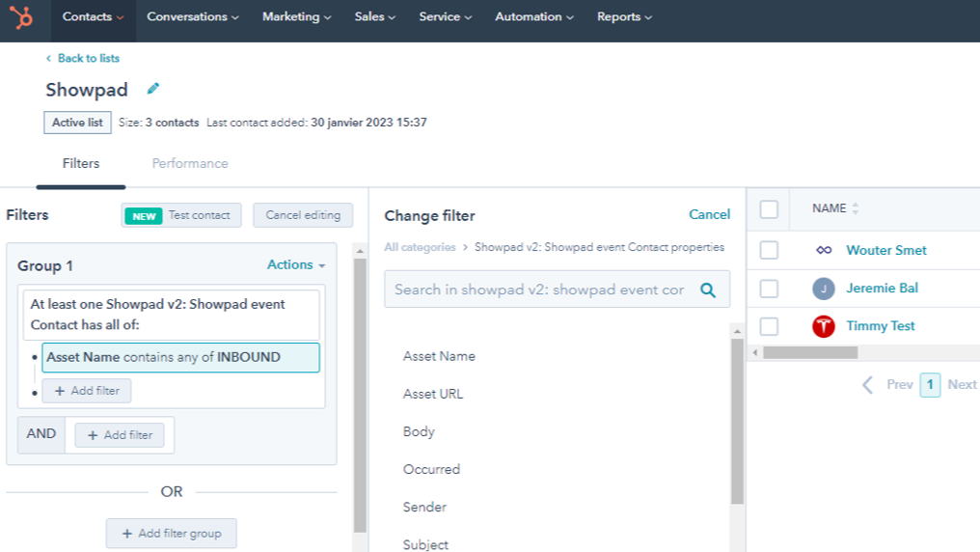
Task: Check the Wouter Smet row checkbox
Action: [x=769, y=250]
